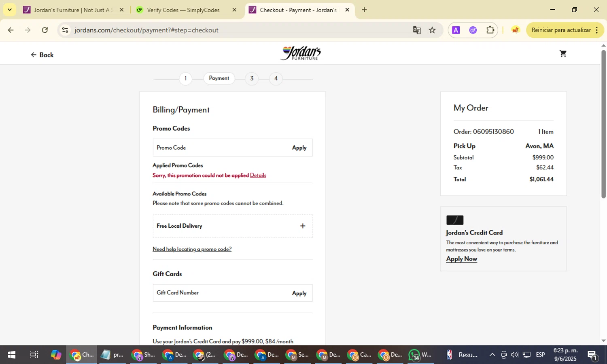Close the Jordan's Furniture tab
This screenshot has width=607, height=364.
click(121, 10)
